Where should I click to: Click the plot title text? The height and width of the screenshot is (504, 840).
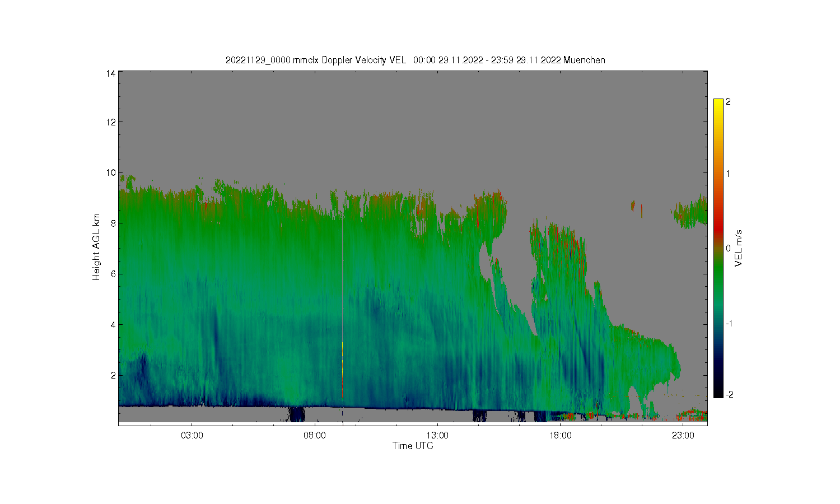pos(415,60)
